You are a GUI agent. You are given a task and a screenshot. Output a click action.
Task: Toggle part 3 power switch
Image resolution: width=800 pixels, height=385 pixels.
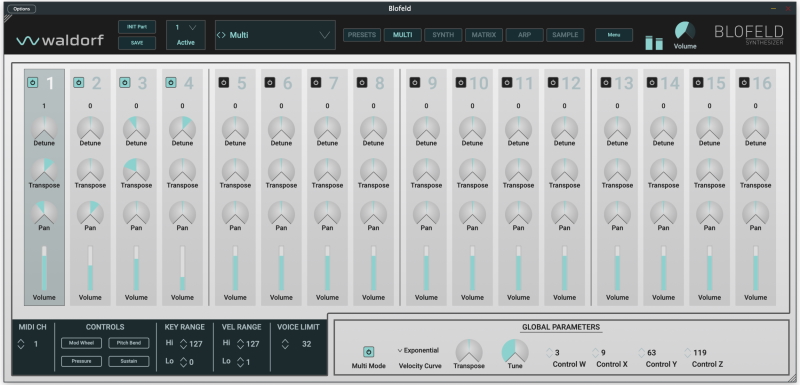124,83
